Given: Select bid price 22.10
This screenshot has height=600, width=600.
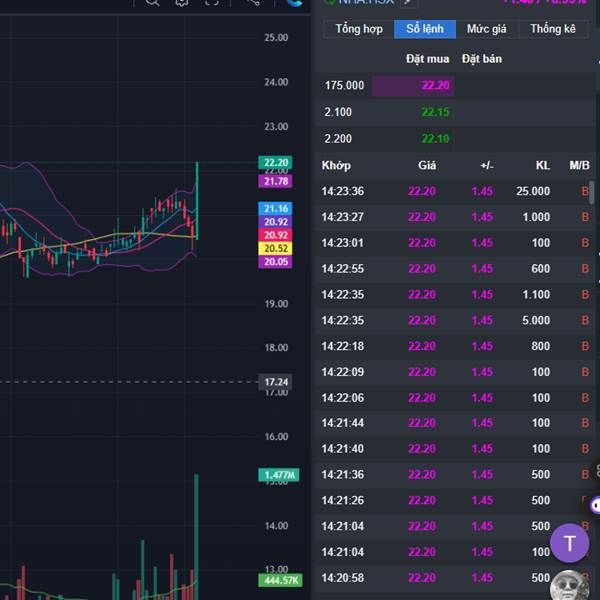Looking at the screenshot, I should tap(435, 139).
